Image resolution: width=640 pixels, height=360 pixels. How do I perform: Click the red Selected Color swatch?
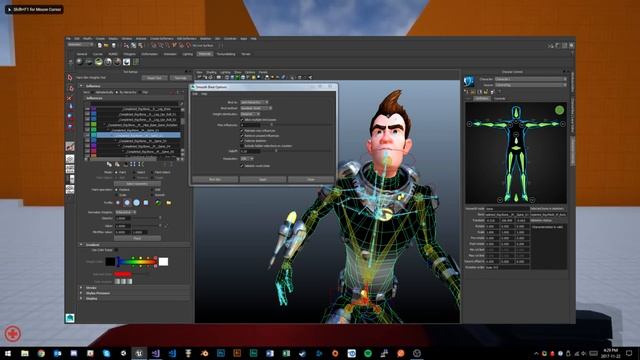(x=122, y=274)
